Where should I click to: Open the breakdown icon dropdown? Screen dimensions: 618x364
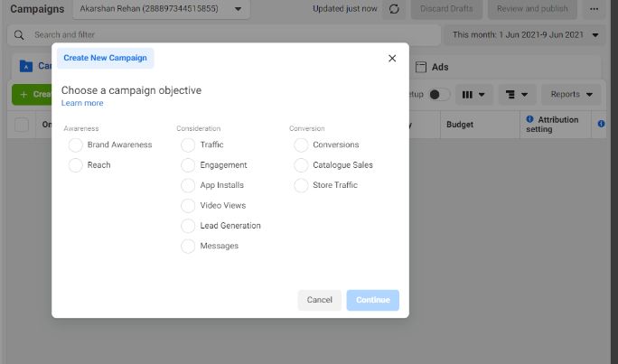517,94
